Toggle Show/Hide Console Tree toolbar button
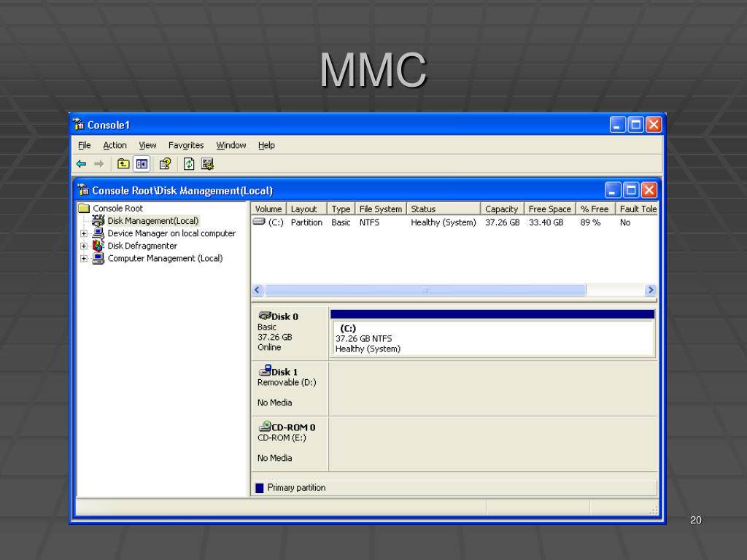 (x=142, y=164)
